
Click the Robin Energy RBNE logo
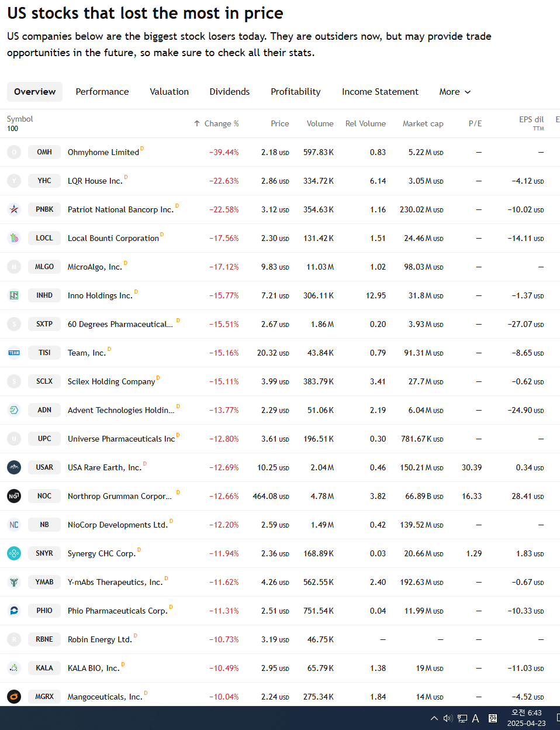point(14,639)
